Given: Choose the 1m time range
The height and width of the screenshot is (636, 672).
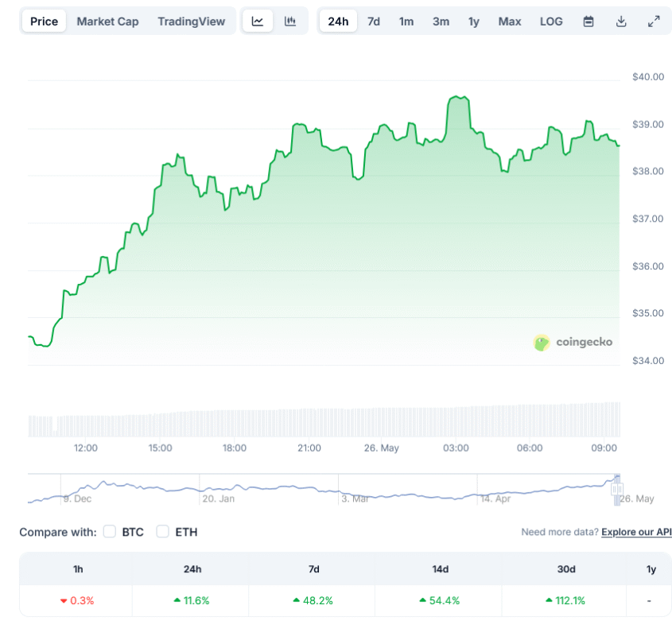Looking at the screenshot, I should click(406, 21).
